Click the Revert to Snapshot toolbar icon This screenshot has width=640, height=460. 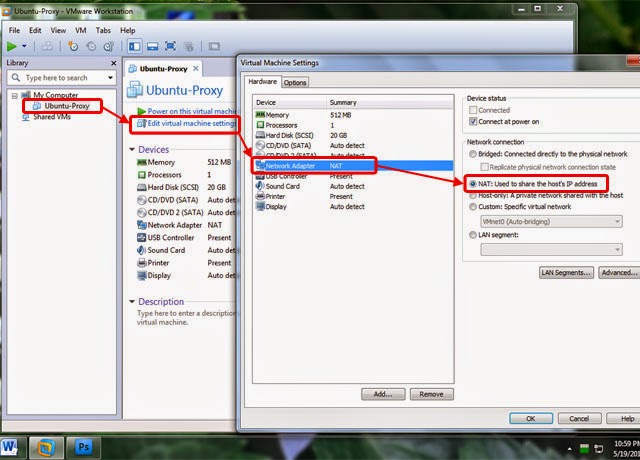[x=91, y=47]
